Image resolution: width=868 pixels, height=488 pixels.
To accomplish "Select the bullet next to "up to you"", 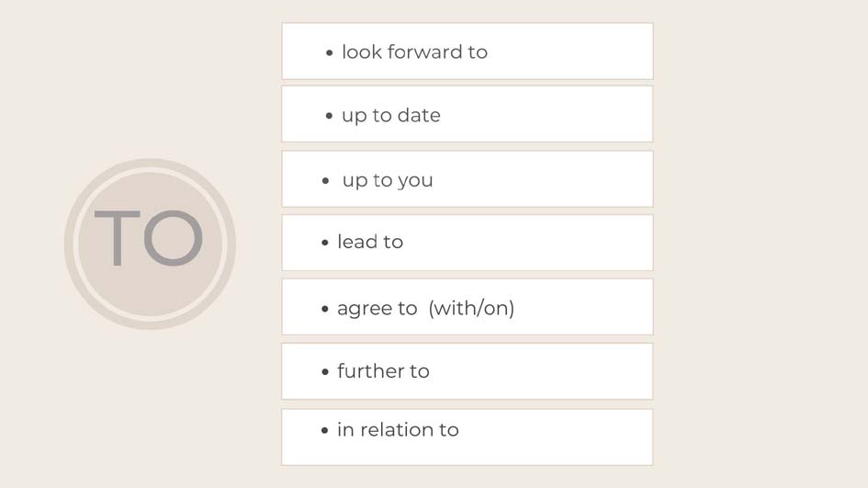I will click(x=326, y=181).
